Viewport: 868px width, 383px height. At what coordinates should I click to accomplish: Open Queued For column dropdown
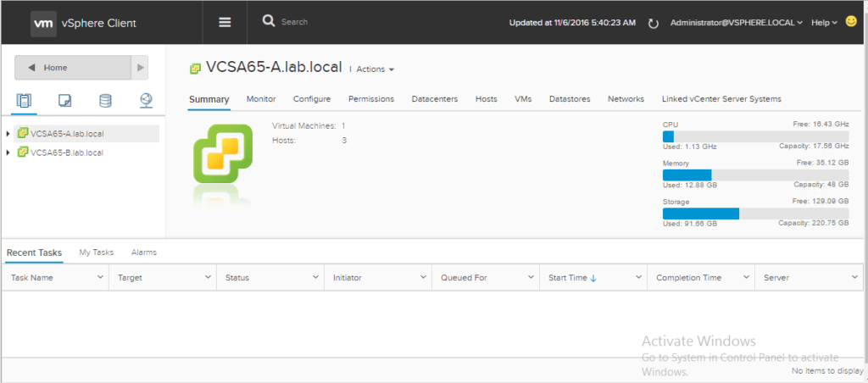[x=531, y=277]
